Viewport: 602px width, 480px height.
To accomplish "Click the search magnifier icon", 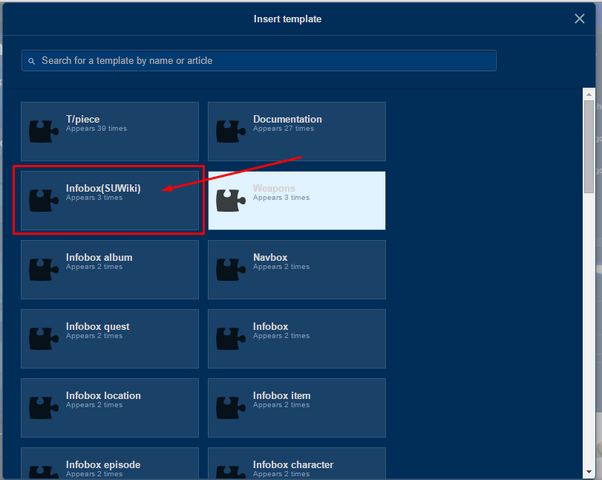I will pyautogui.click(x=31, y=61).
